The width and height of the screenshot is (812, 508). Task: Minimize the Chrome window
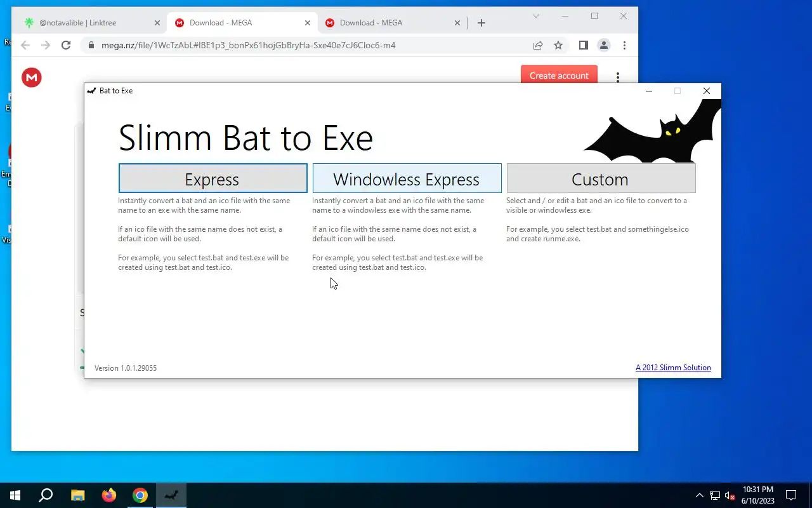click(565, 16)
